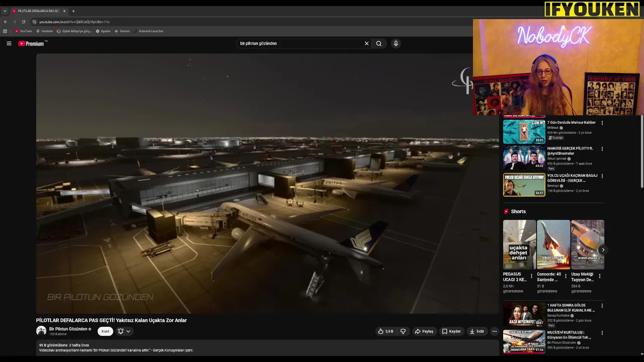Open options menu for 7 Gün Denizde Mahsur Kaldım
644x362 pixels.
[x=602, y=123]
